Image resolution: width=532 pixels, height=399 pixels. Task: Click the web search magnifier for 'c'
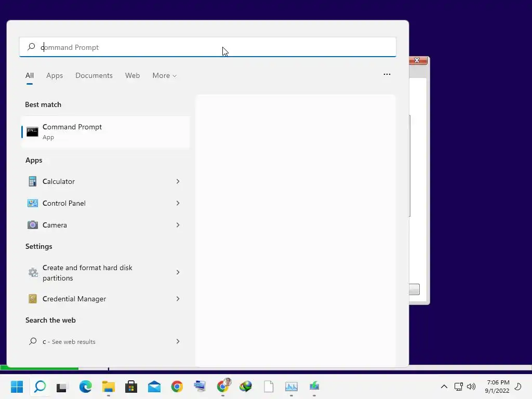click(x=33, y=341)
